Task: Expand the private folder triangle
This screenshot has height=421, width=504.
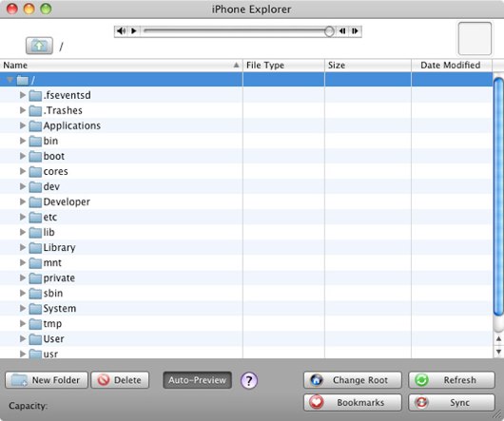Action: tap(23, 277)
